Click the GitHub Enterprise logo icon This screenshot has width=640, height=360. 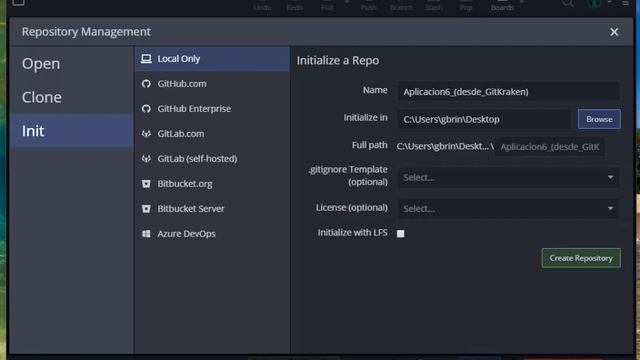146,109
